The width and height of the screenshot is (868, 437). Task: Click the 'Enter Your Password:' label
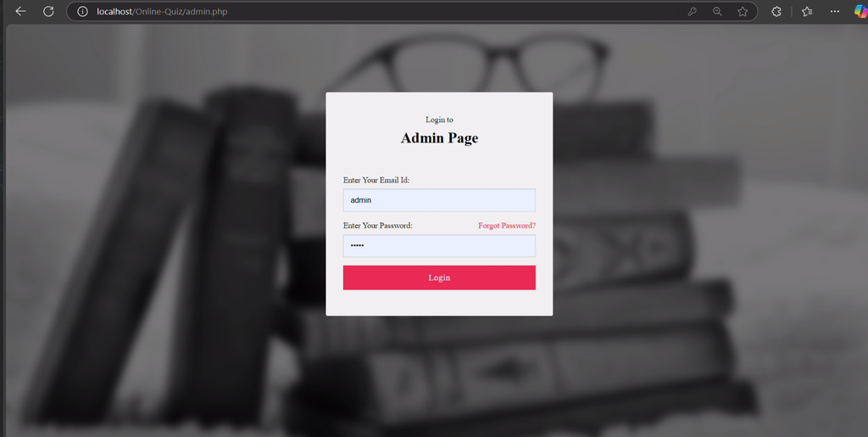377,226
